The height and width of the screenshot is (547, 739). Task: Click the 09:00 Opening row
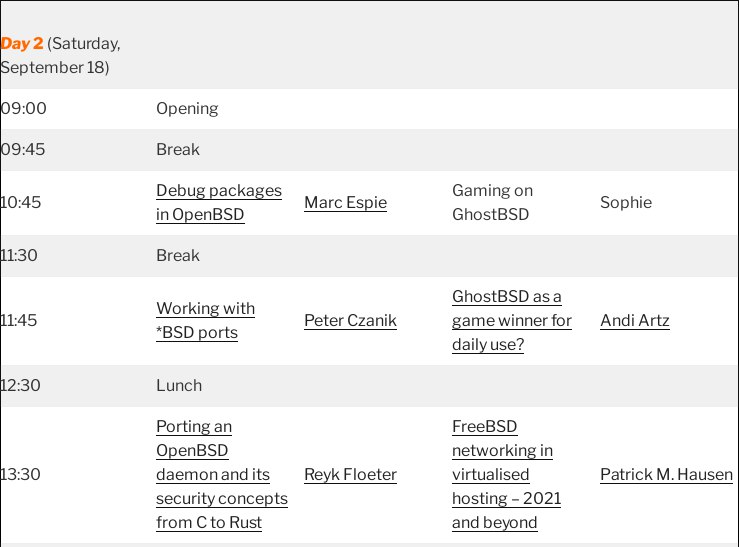[x=370, y=109]
